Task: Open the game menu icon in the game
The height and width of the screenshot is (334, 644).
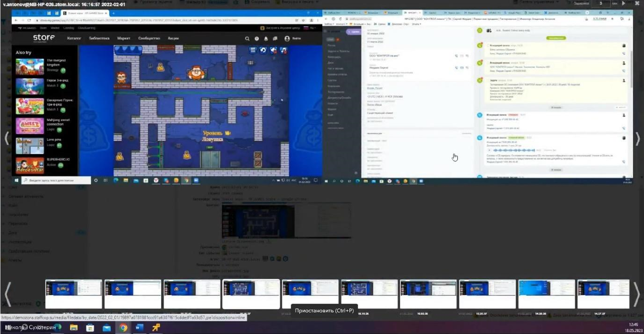Action: [253, 50]
